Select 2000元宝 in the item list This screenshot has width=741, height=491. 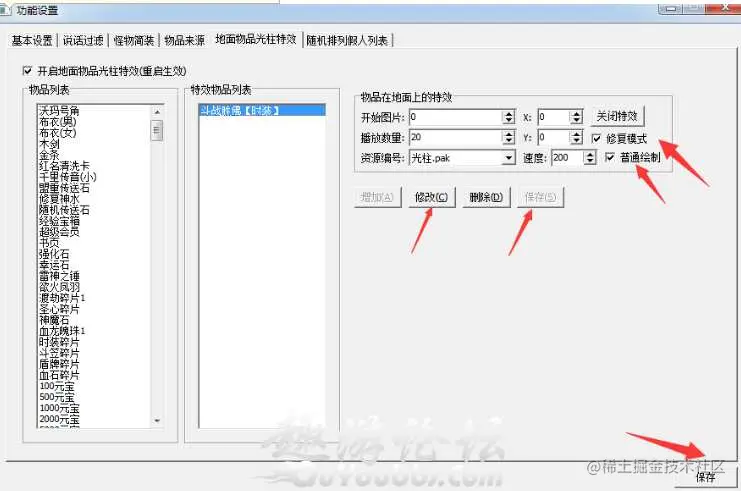coord(59,419)
